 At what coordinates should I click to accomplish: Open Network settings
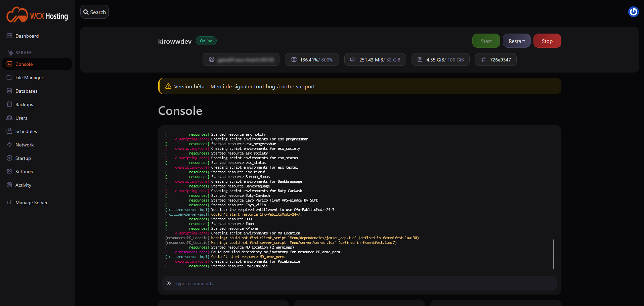37,145
